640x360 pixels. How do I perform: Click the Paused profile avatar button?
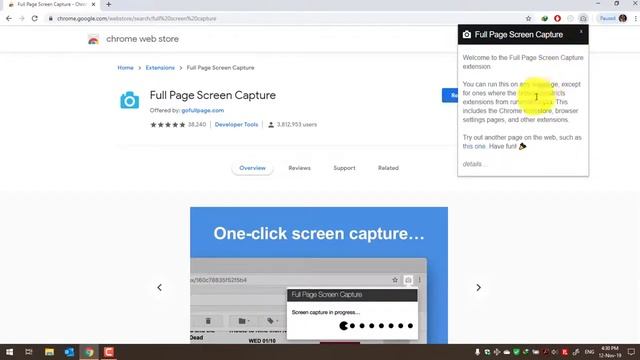tap(613, 18)
